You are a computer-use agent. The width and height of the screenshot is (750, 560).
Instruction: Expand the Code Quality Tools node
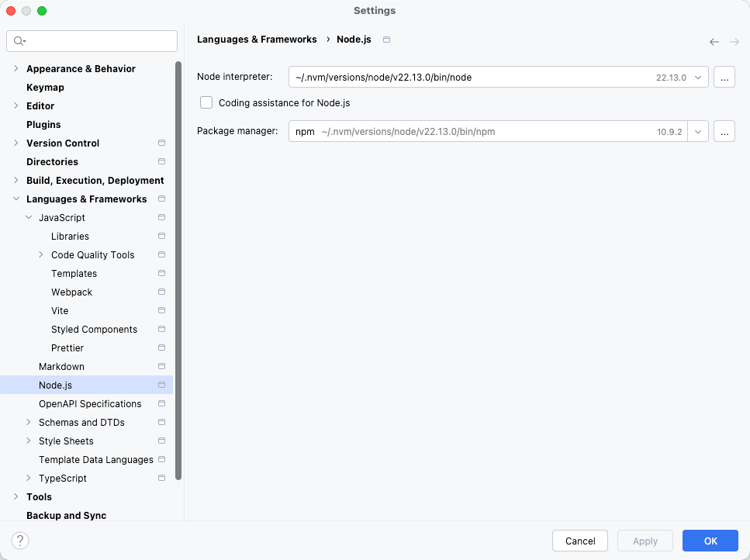41,255
